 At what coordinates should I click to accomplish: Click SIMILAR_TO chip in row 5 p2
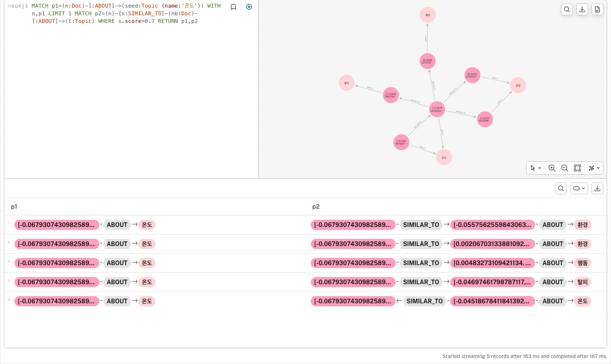[424, 301]
